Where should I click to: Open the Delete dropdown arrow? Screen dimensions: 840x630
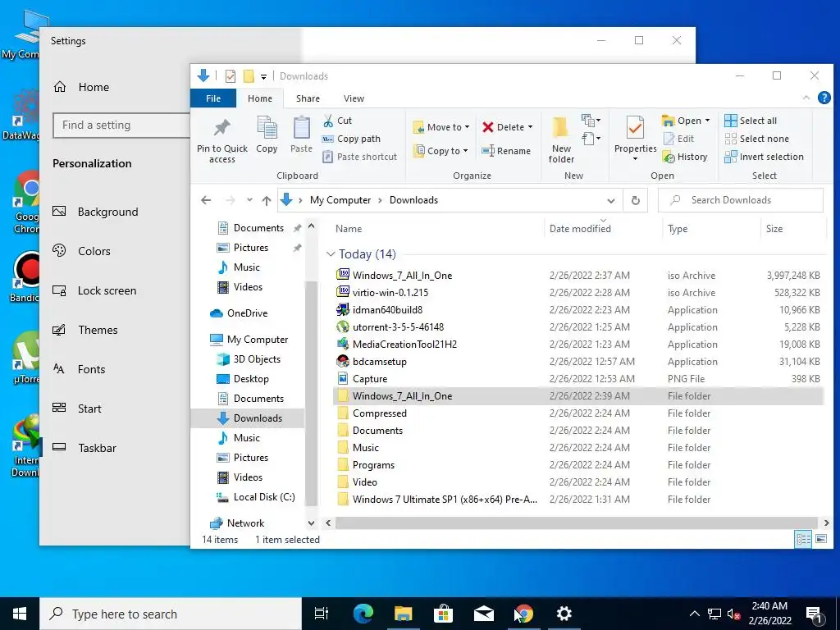click(x=531, y=127)
